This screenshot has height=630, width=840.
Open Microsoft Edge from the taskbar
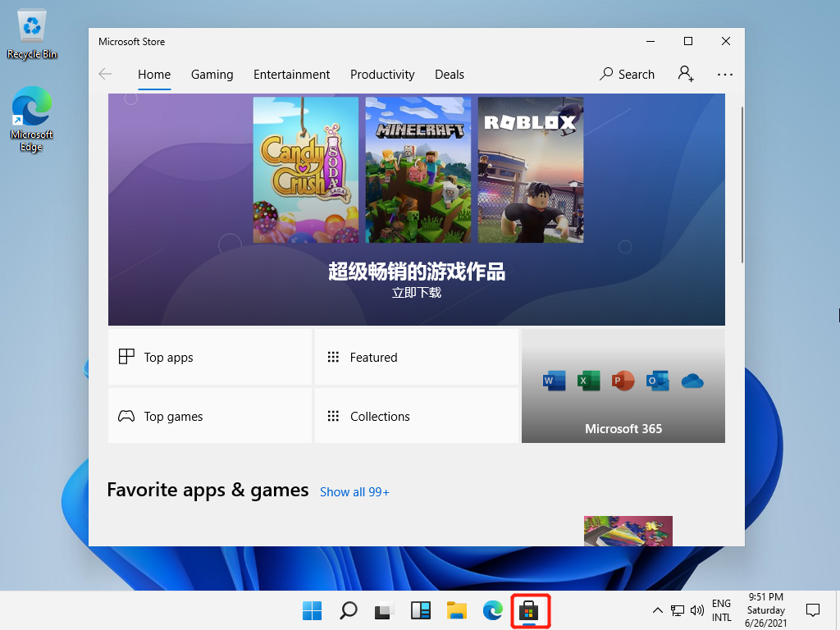pyautogui.click(x=493, y=610)
